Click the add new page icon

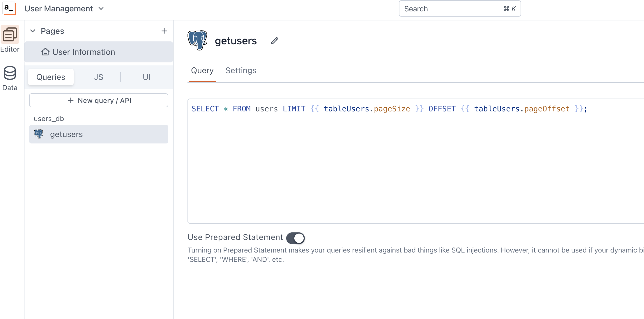[164, 31]
